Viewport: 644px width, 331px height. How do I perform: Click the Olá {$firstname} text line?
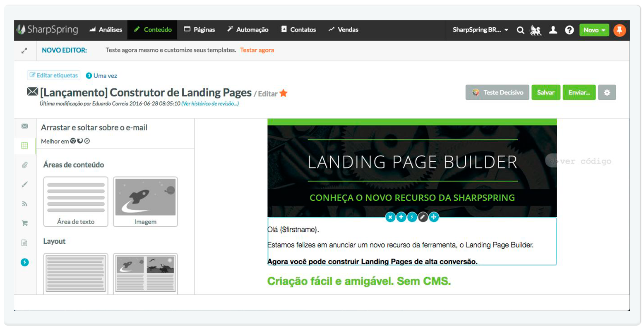pos(293,230)
